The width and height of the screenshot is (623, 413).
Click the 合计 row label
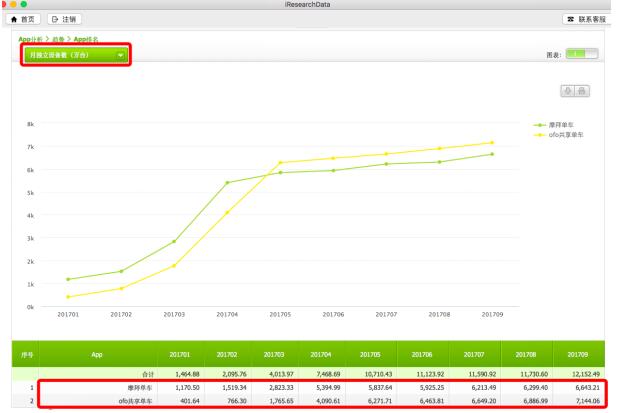pos(148,374)
